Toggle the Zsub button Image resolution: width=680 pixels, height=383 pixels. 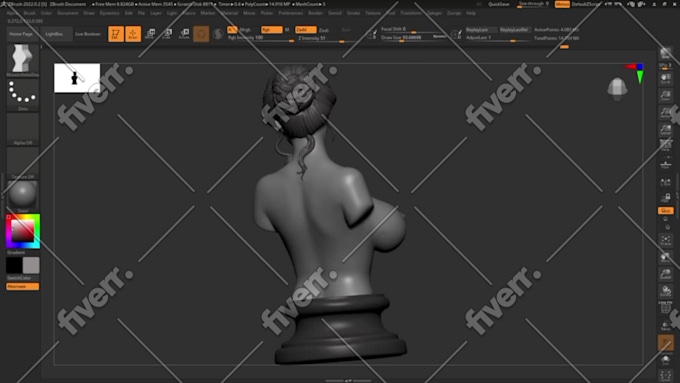click(x=324, y=30)
